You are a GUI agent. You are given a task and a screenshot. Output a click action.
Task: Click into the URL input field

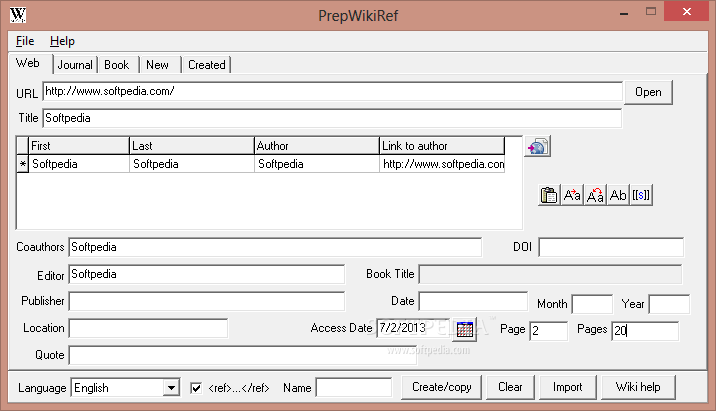click(333, 91)
